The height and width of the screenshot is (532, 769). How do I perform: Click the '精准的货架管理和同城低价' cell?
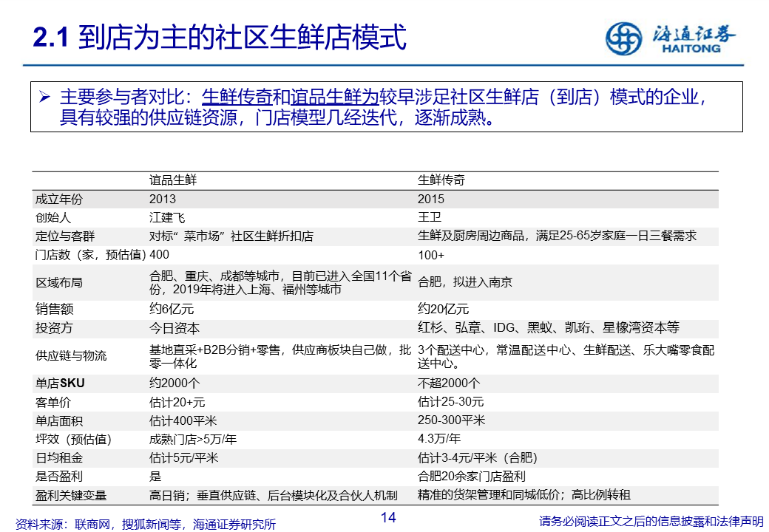(524, 495)
